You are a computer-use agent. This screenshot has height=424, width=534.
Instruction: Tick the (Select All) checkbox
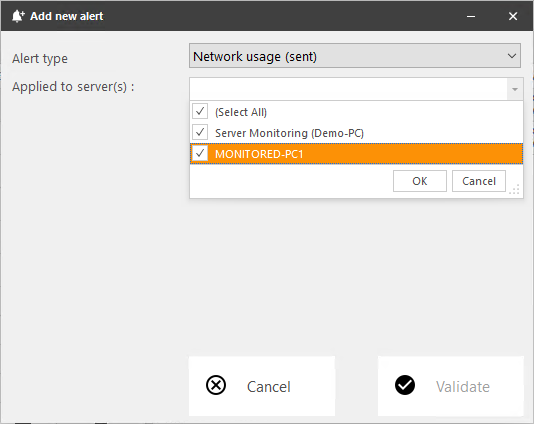(x=200, y=111)
